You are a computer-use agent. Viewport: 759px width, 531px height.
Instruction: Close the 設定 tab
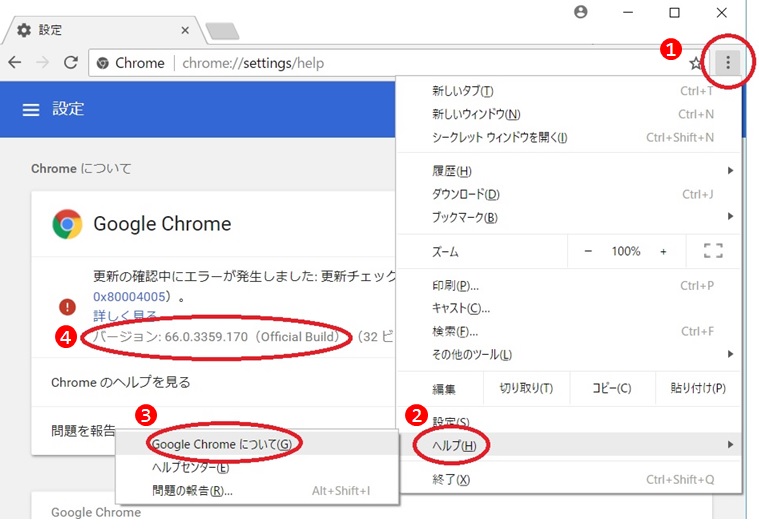coord(185,30)
